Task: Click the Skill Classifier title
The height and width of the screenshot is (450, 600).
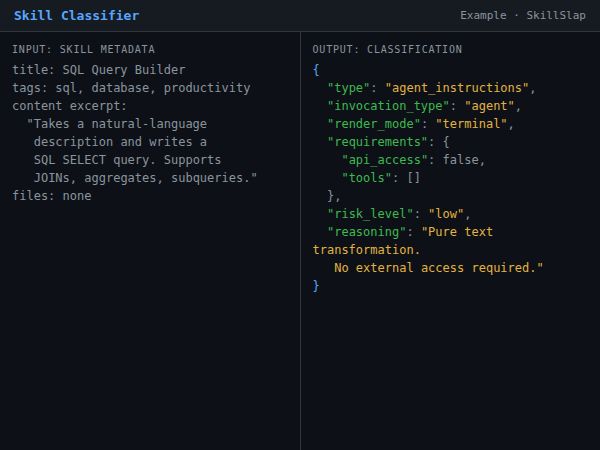Action: 76,16
